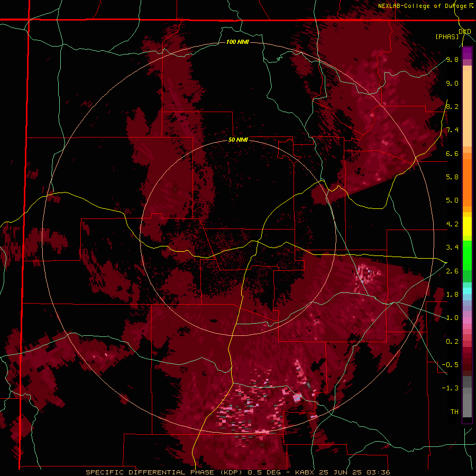Click the 1.8 value on the color scale
This screenshot has width=476, height=476.
(x=452, y=295)
